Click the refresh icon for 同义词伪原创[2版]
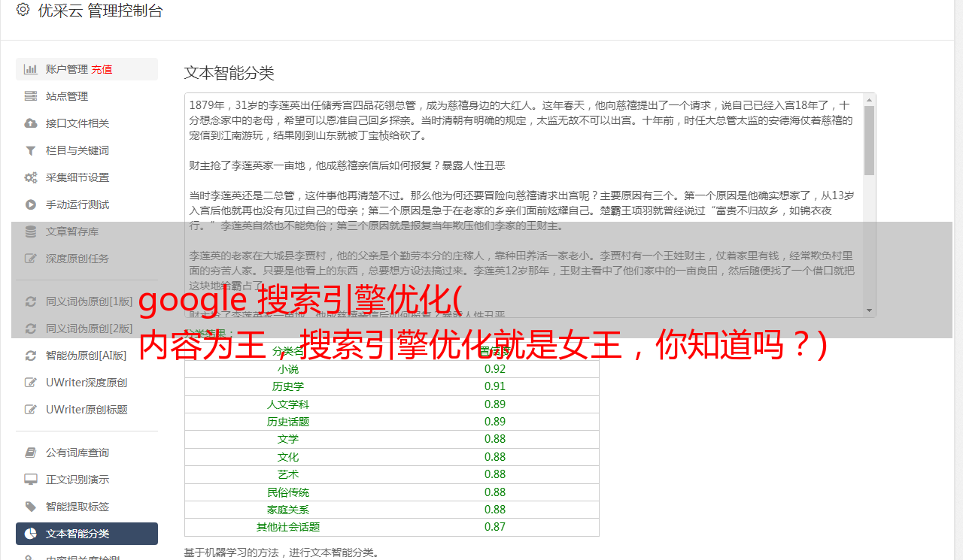Screen dimensions: 963x560 (x=31, y=328)
